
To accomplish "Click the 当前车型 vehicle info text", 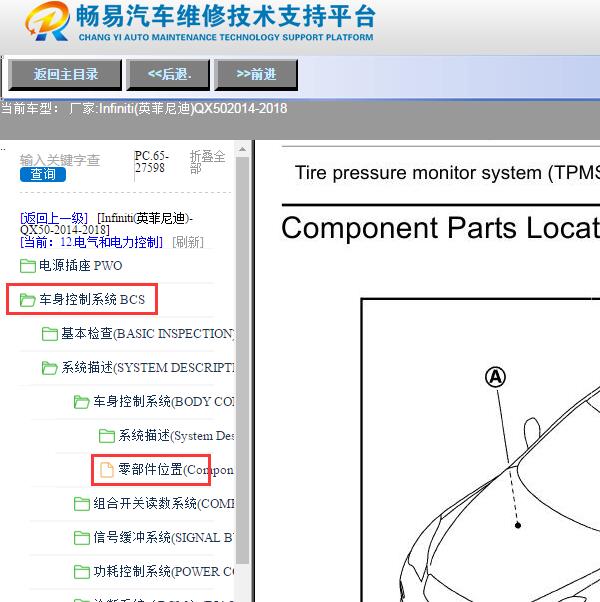I will (144, 109).
